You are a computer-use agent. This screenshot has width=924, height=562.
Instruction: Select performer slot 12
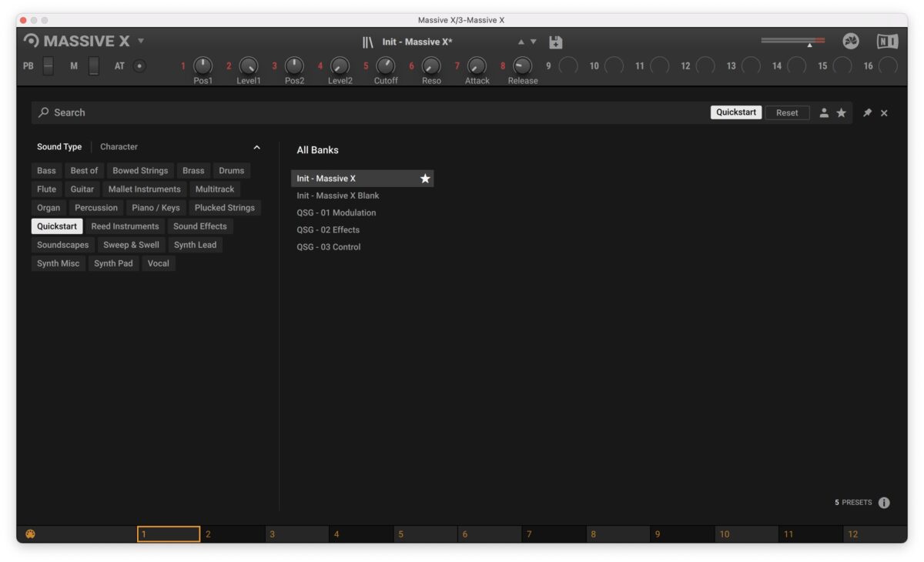click(x=875, y=534)
